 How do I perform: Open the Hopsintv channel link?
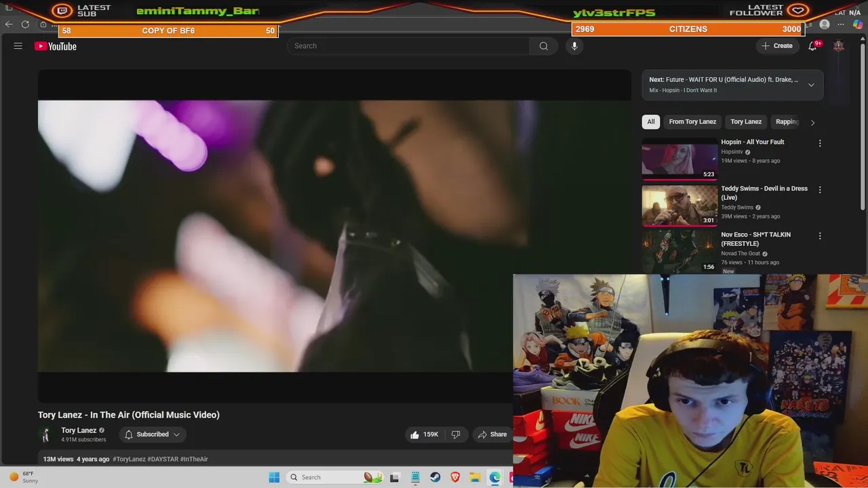pos(732,152)
